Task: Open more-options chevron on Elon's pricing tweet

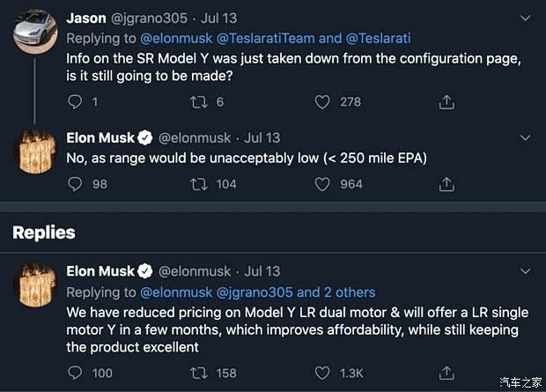Action: tap(526, 271)
